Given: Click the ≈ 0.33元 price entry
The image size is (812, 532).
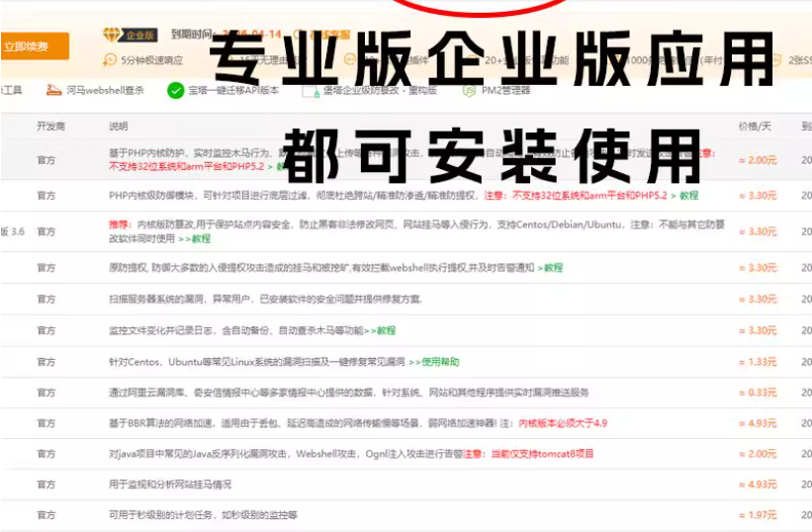Looking at the screenshot, I should [758, 393].
